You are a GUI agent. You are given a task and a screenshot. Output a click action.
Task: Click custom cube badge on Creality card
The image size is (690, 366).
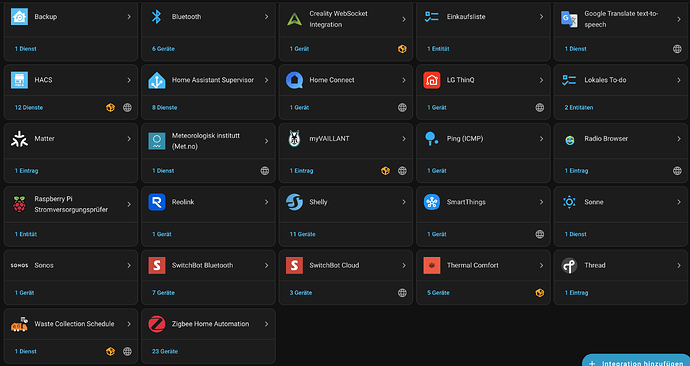402,49
